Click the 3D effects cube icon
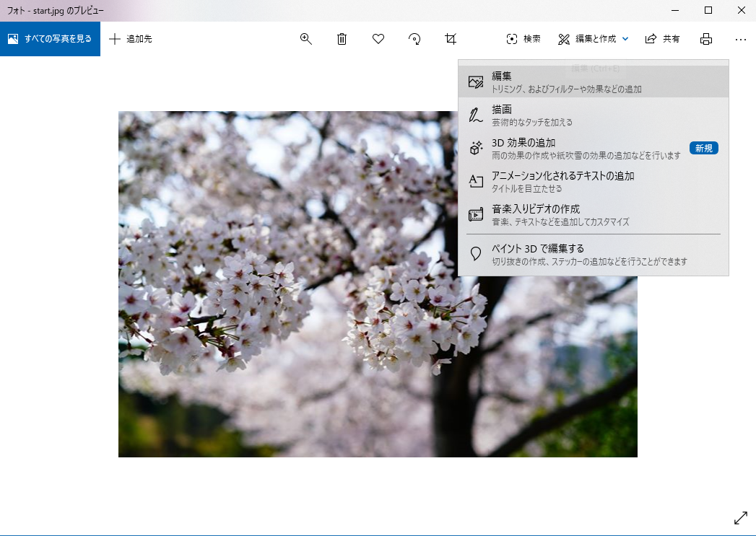756x536 pixels. [x=476, y=148]
